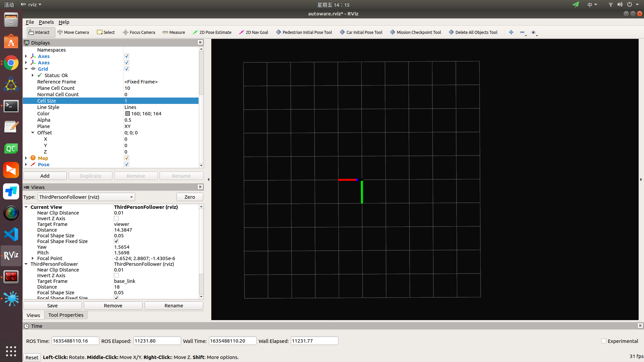The height and width of the screenshot is (362, 644).
Task: Expand the Focal Point property
Action: pos(32,258)
